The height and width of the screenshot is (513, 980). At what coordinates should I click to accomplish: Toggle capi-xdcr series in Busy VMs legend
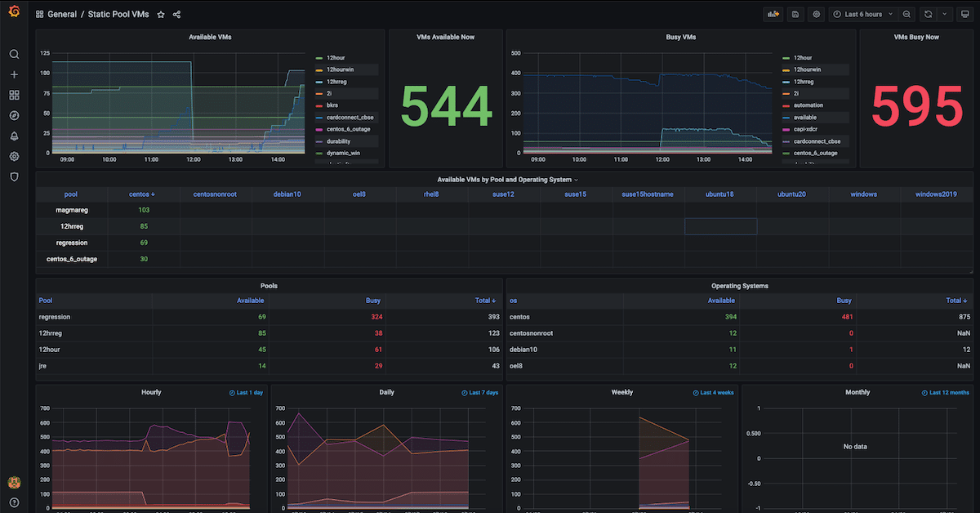(x=806, y=129)
